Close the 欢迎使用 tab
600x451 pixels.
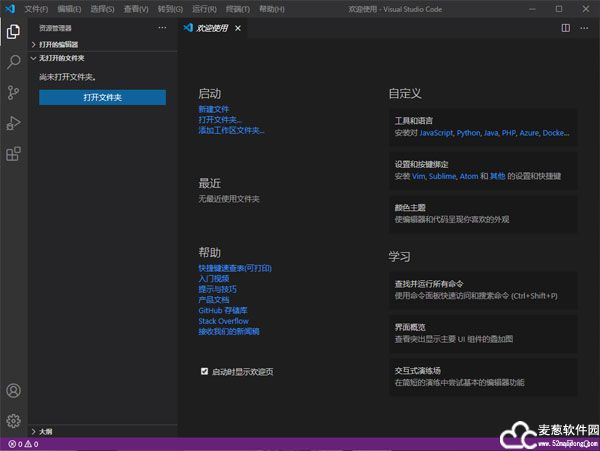238,28
